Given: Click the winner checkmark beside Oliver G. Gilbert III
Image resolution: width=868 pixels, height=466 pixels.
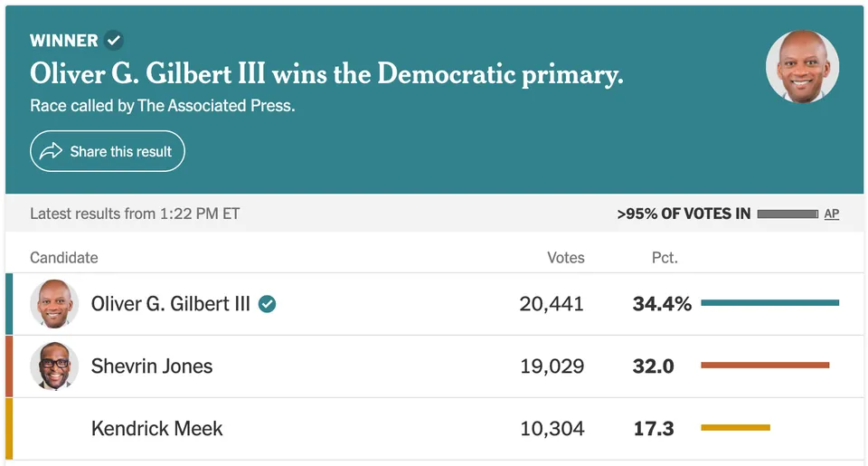Looking at the screenshot, I should pos(268,304).
